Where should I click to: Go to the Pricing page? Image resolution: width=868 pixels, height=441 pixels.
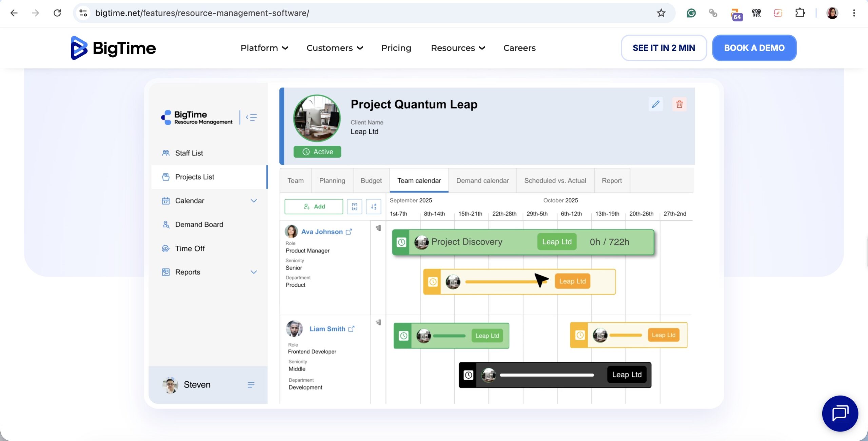(x=396, y=48)
